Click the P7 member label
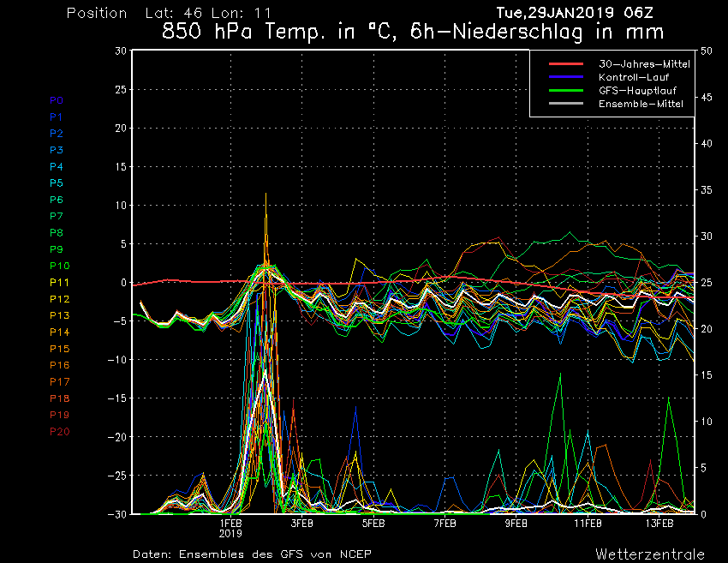728x563 pixels. pos(57,216)
